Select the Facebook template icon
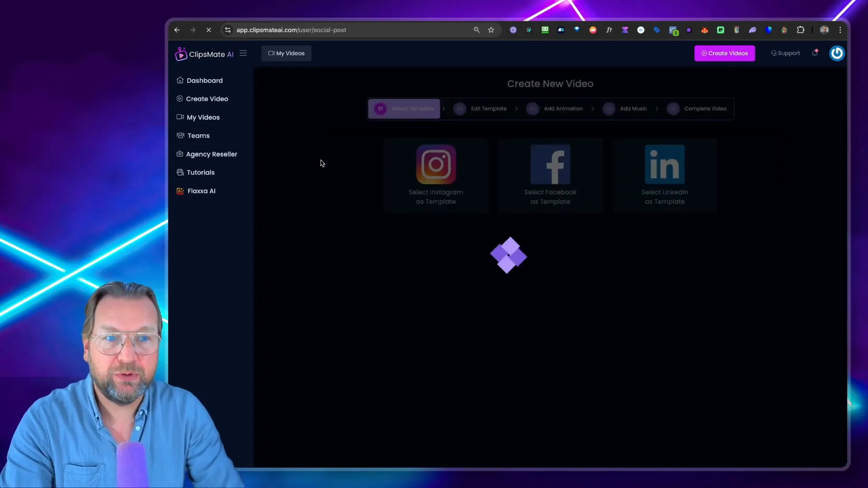This screenshot has height=488, width=868. (550, 164)
